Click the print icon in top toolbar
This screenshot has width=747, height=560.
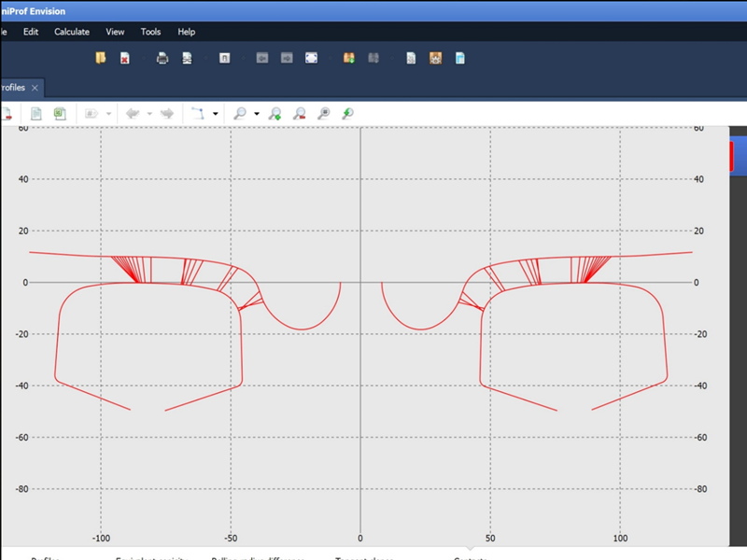click(162, 58)
